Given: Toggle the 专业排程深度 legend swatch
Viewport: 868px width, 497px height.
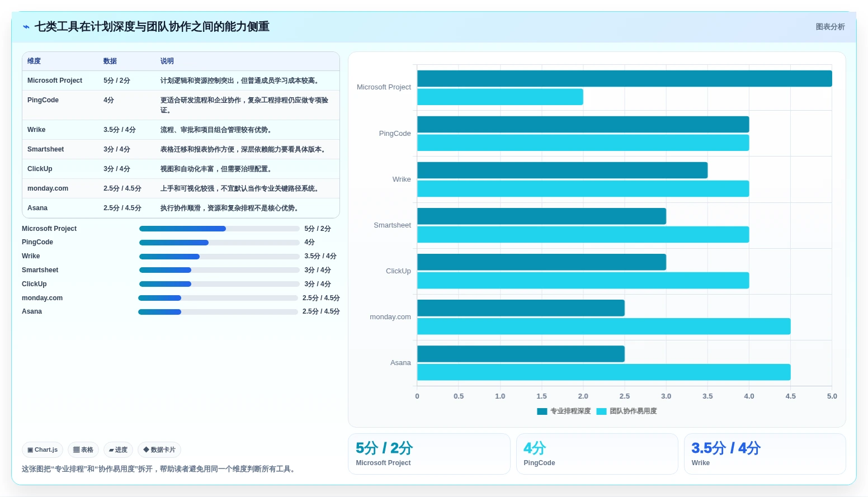Looking at the screenshot, I should tap(542, 411).
